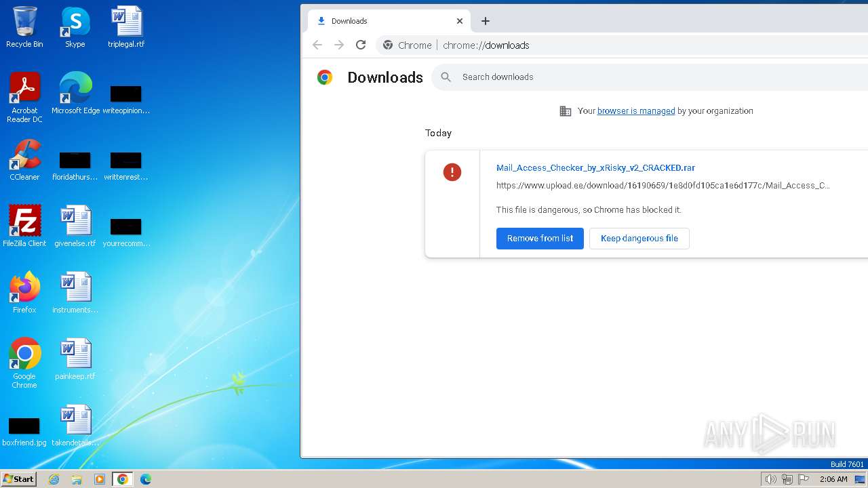Select the triplegal.rtf desktop file
The image size is (868, 488).
coord(126,27)
